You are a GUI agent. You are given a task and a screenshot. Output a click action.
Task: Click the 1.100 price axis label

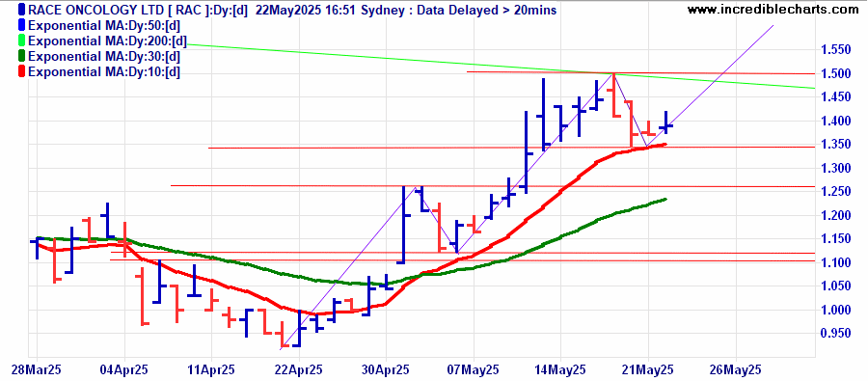(x=835, y=262)
